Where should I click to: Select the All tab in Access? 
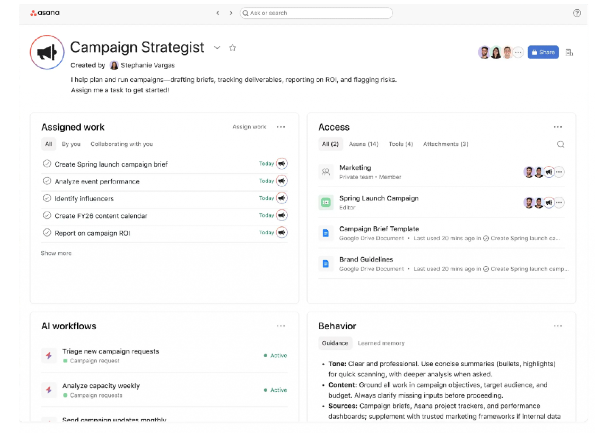tap(330, 144)
